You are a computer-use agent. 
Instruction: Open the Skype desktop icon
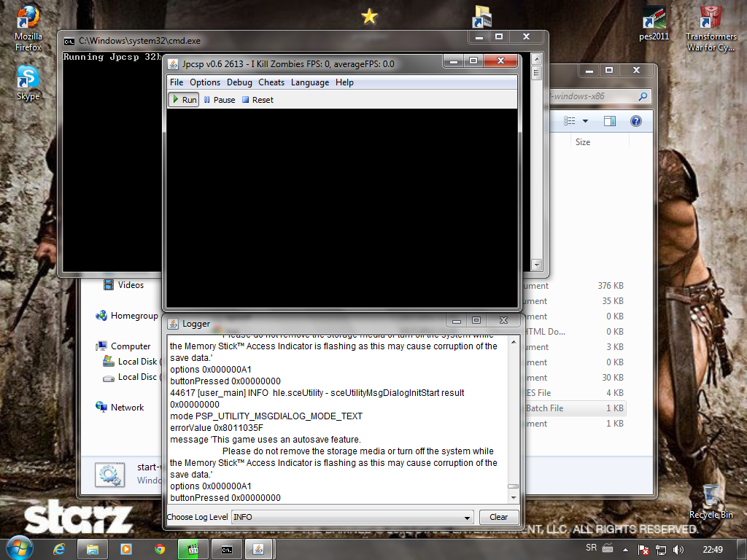pos(28,81)
